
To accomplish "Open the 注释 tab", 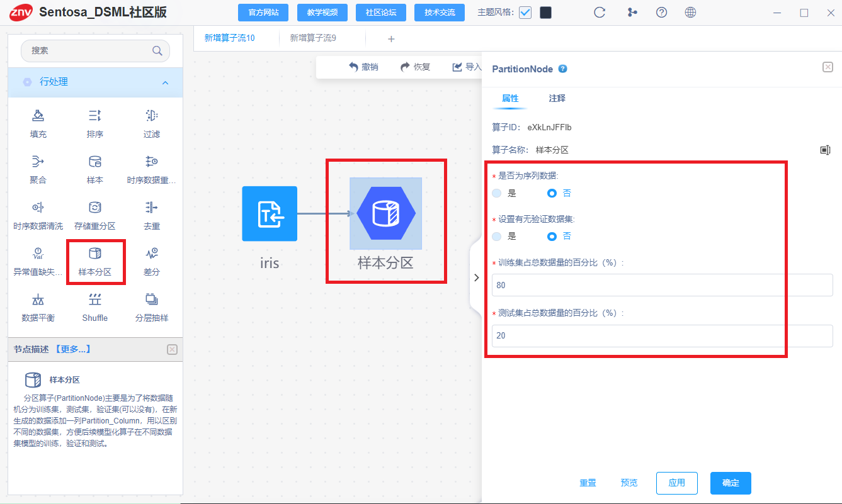I will pyautogui.click(x=557, y=99).
